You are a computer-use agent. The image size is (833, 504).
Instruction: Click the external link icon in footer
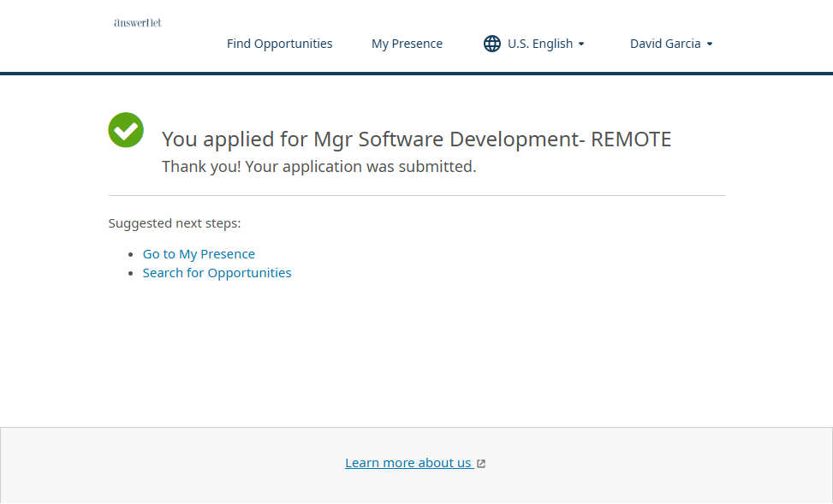(481, 464)
